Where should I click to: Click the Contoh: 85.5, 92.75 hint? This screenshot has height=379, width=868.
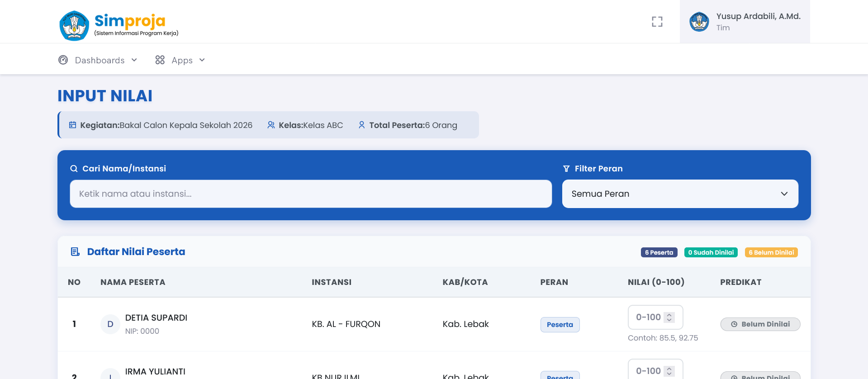(x=663, y=338)
